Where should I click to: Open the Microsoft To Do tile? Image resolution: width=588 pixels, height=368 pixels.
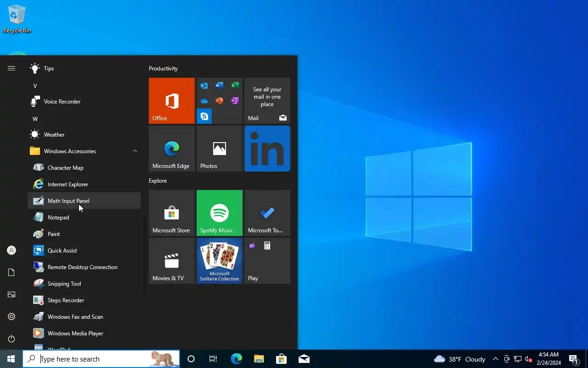tap(267, 213)
